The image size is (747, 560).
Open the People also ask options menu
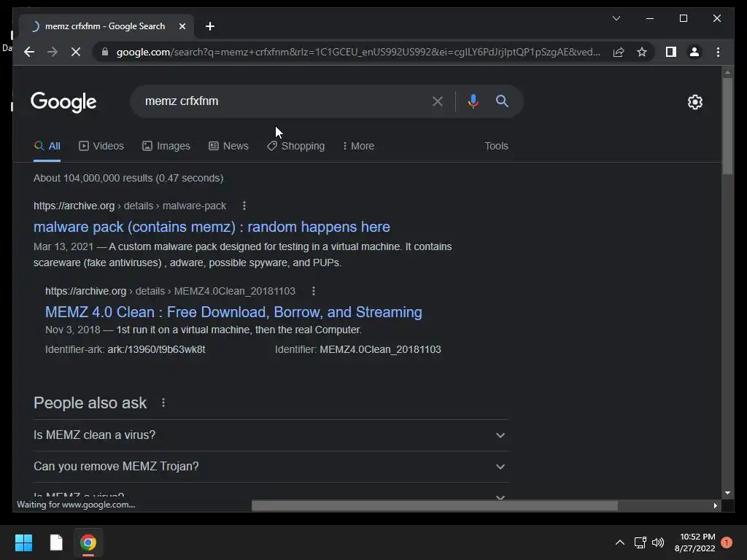(x=163, y=402)
